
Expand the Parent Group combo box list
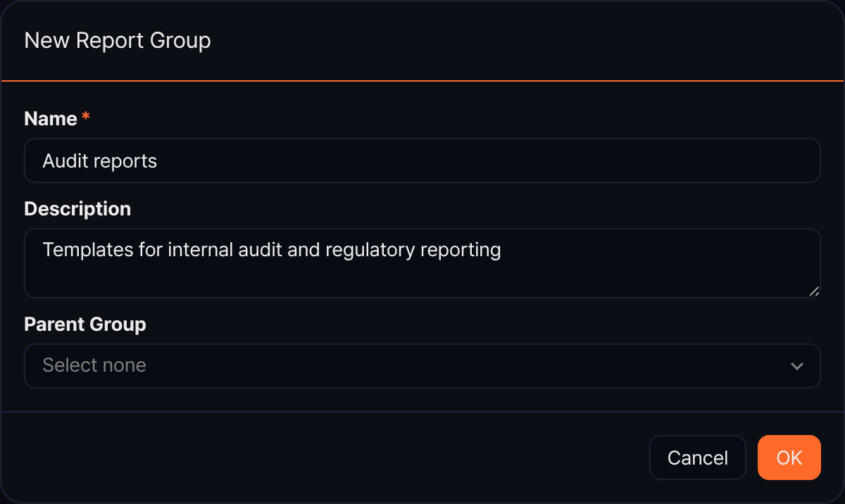click(x=423, y=366)
